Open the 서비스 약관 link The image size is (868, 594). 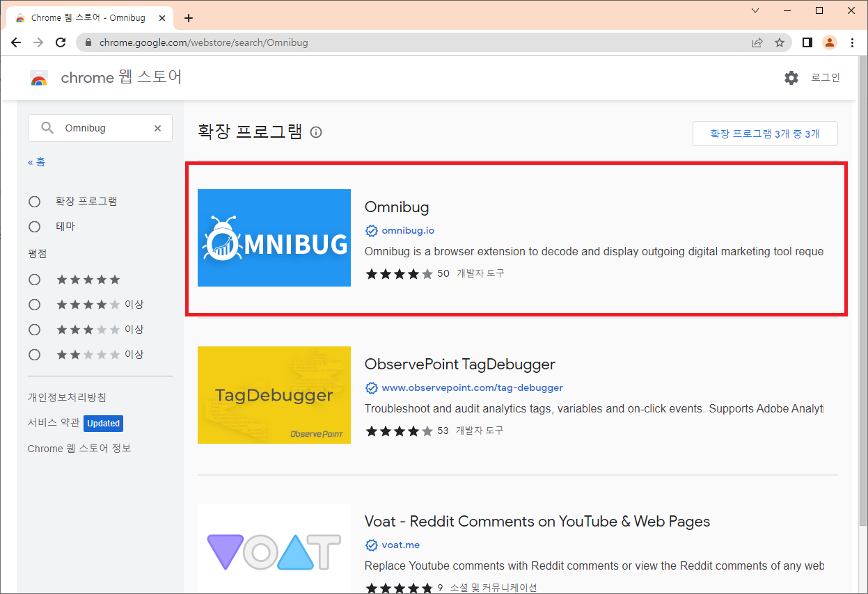tap(54, 423)
